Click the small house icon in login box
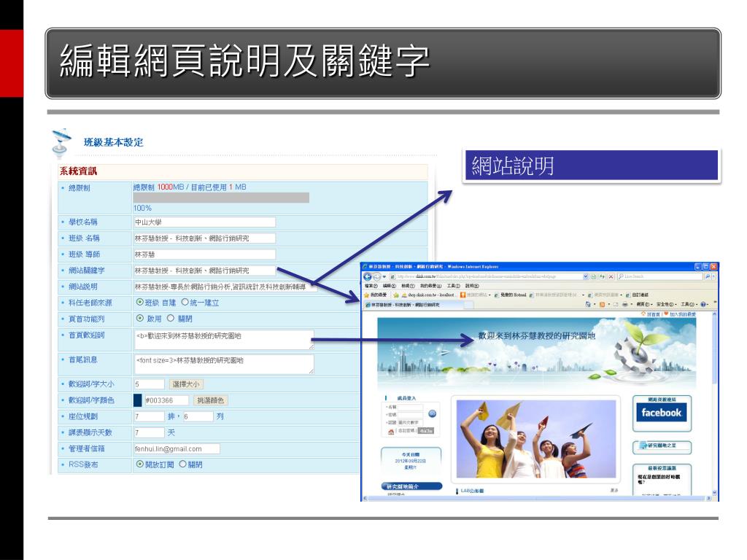 pyautogui.click(x=391, y=432)
